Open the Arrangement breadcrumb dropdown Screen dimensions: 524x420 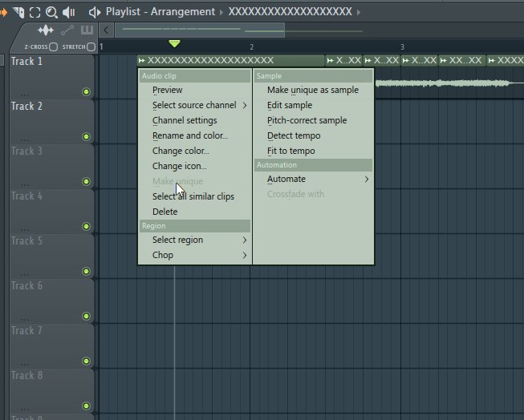pos(183,12)
